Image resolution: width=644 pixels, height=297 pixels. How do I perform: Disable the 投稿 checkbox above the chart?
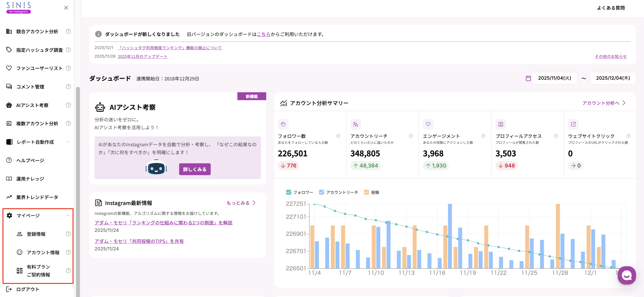(366, 192)
